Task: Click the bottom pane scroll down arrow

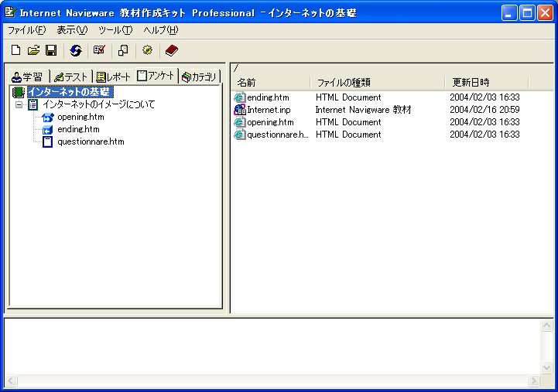Action: click(x=546, y=367)
